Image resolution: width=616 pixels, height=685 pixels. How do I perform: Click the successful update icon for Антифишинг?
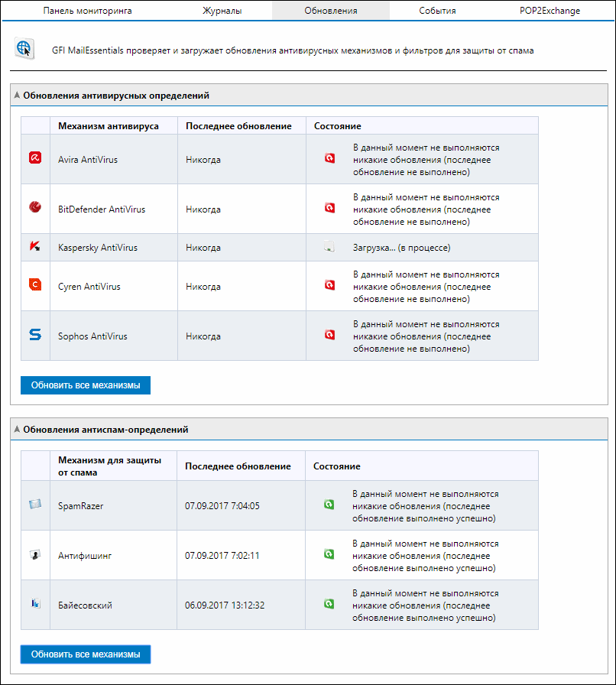(329, 554)
